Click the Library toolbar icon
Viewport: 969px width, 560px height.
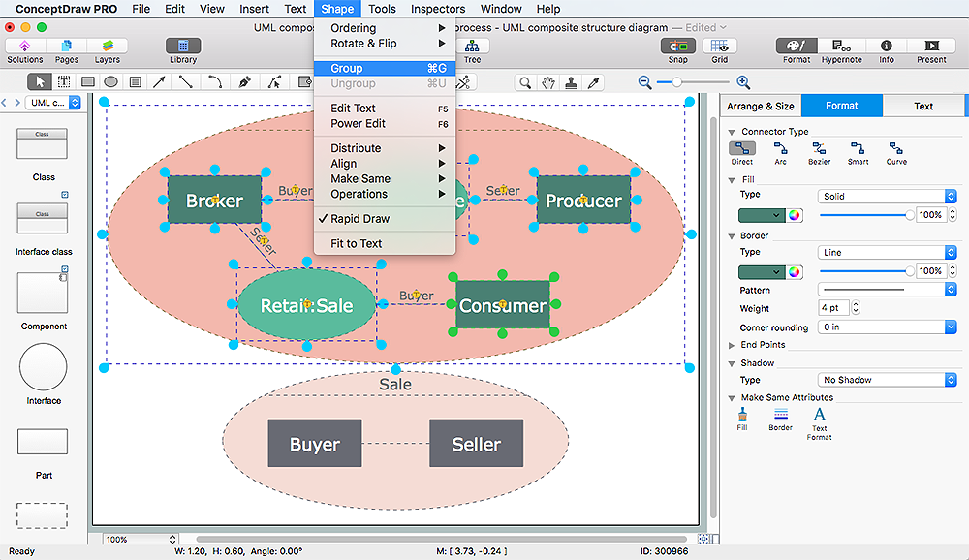pyautogui.click(x=183, y=47)
